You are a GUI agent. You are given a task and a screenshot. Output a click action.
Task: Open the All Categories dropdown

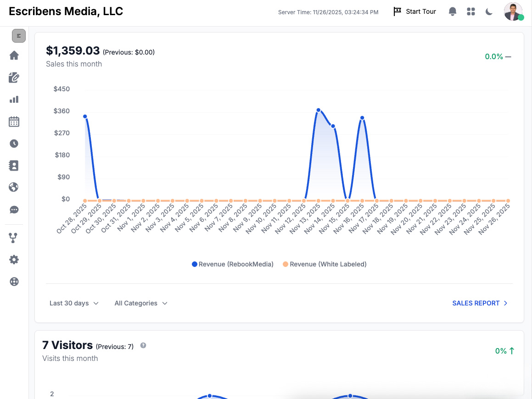[141, 303]
